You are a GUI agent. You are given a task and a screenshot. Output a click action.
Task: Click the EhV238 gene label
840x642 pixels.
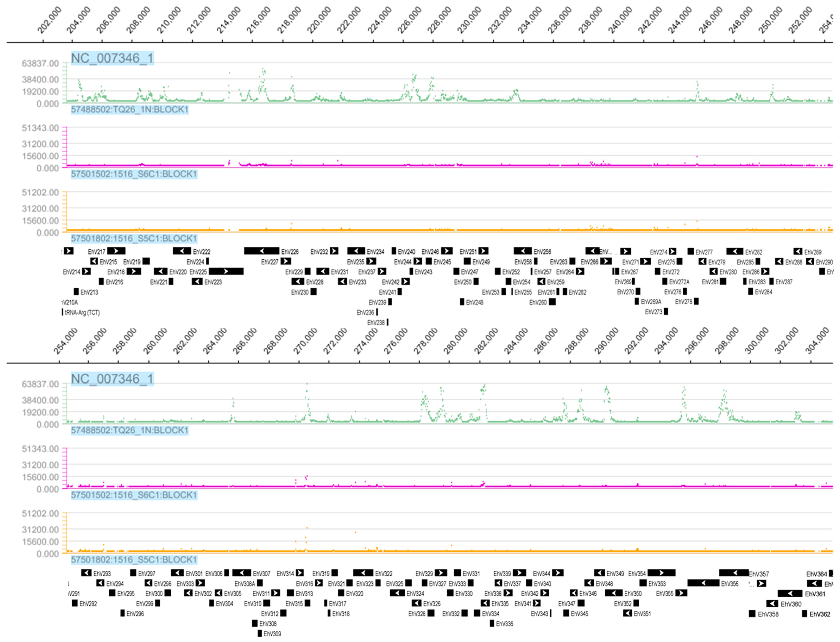tap(376, 323)
